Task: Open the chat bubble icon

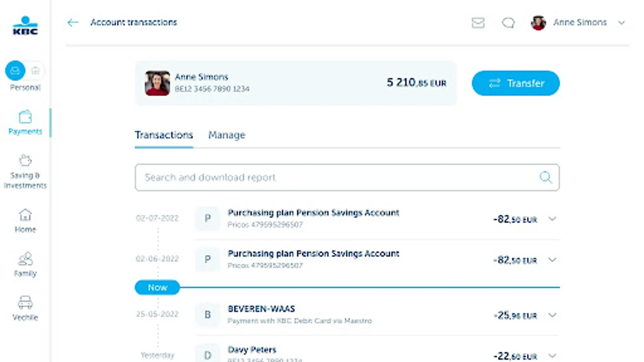Action: click(508, 23)
